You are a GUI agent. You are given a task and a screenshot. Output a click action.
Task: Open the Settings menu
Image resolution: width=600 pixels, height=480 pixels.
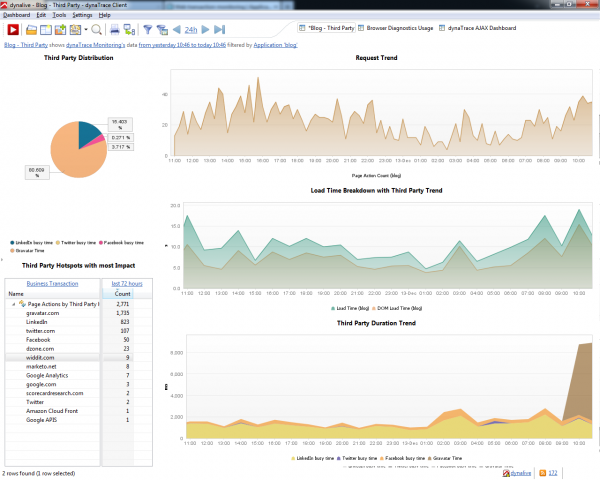[82, 15]
